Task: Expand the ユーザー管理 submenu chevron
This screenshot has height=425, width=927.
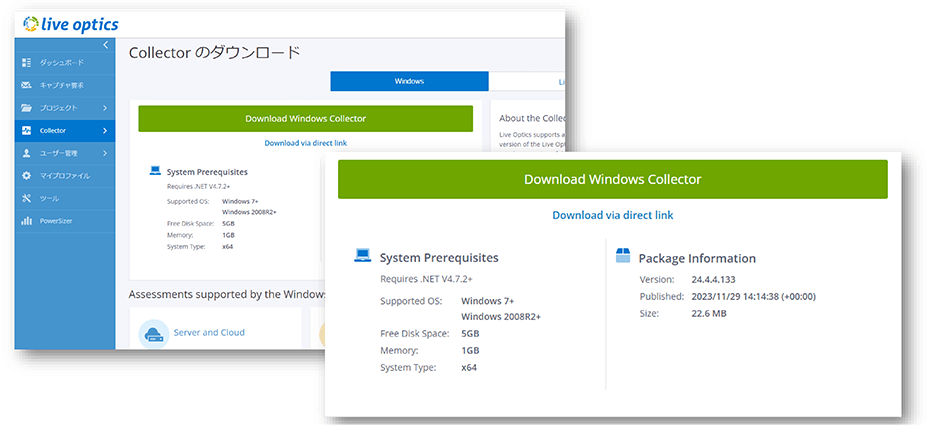Action: [x=105, y=153]
